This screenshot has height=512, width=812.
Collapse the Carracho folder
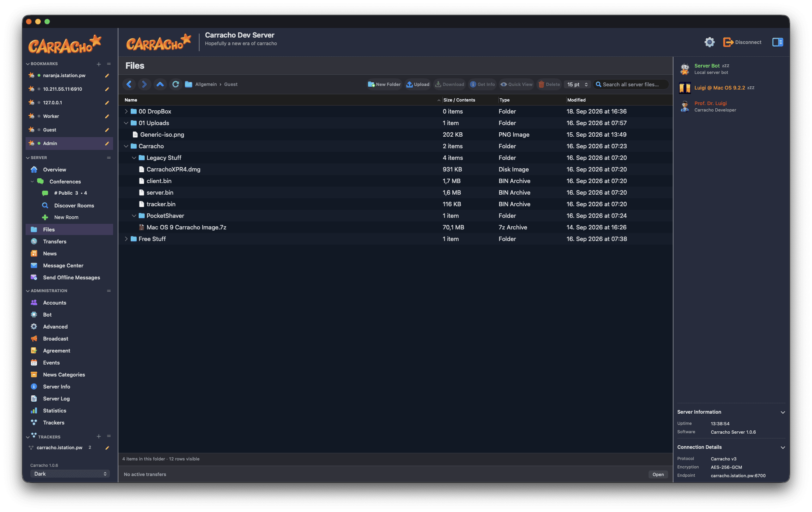tap(126, 146)
